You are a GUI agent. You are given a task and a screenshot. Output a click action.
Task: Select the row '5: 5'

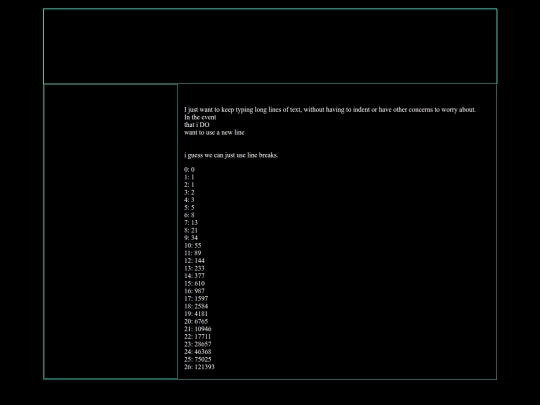[189, 207]
